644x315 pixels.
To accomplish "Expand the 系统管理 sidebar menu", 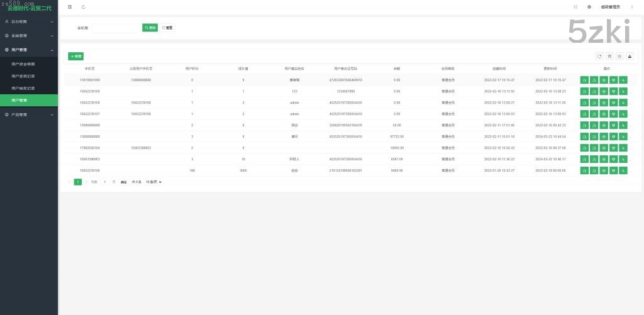I will 29,36.
